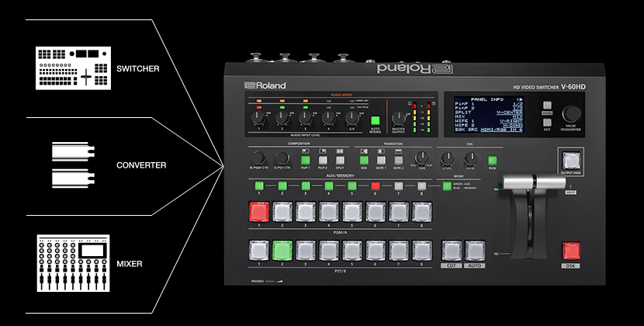
Task: Click the H/PGM-CTR knob
Action: (258, 158)
